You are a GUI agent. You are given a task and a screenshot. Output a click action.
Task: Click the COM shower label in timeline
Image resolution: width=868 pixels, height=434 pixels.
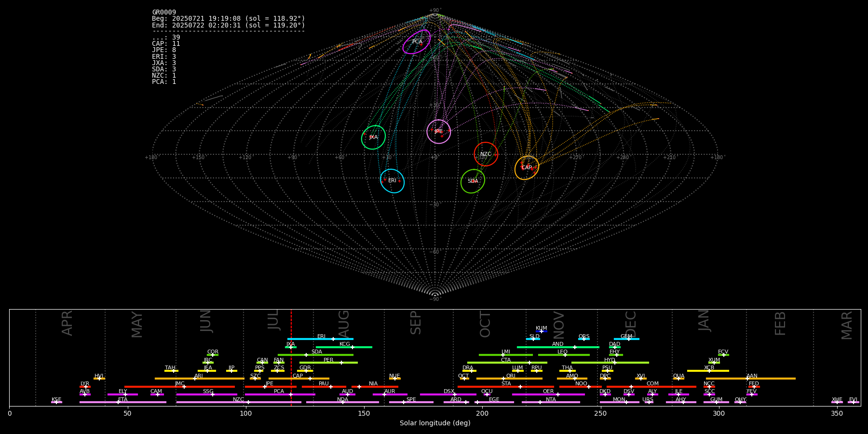652,384
